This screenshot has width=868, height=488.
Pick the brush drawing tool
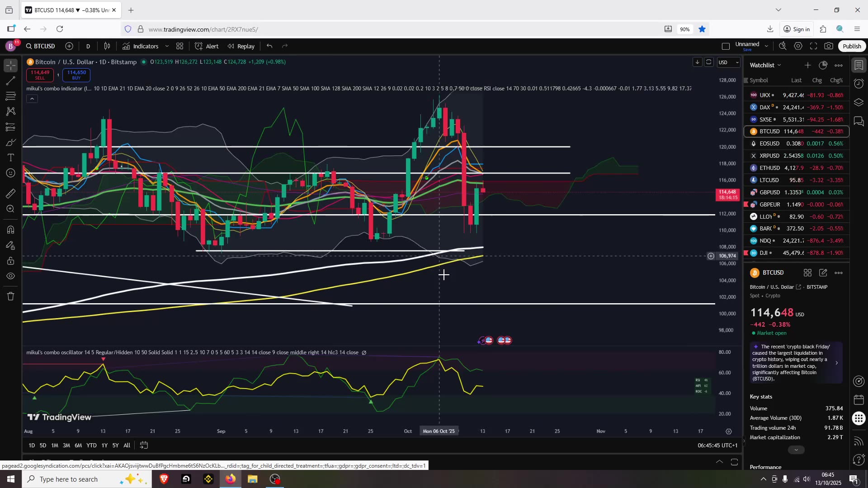coord(10,142)
